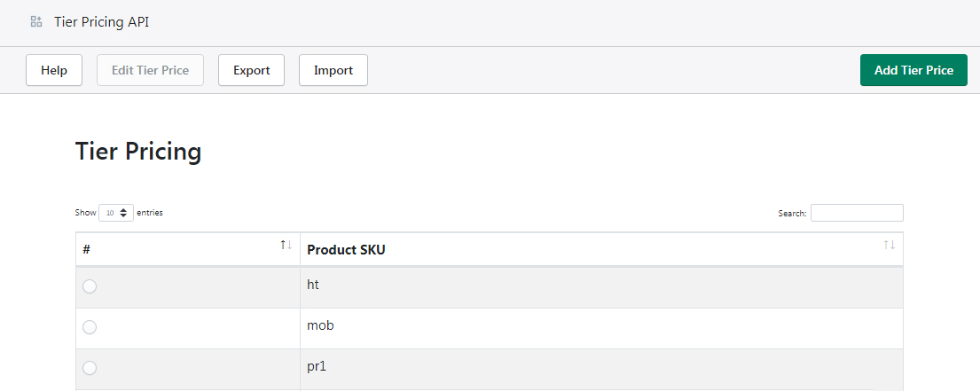This screenshot has width=980, height=391.
Task: Focus the Search input field
Action: coord(856,213)
